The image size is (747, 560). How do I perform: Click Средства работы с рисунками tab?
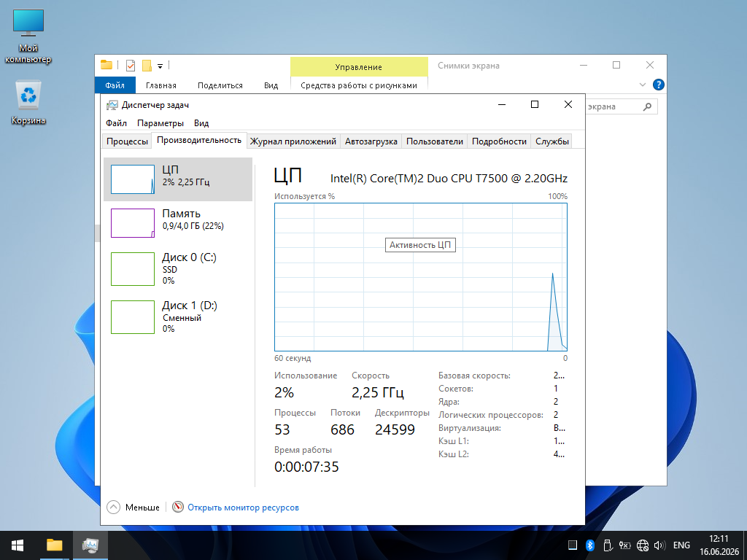359,85
